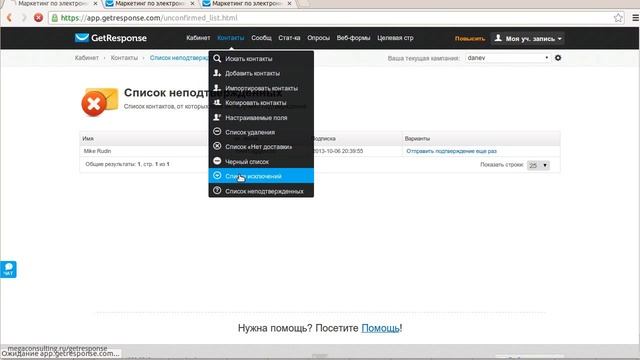Screen dimensions: 640x360
Task: Select highlighted 'Список исключений' menu entry
Action: pos(261,176)
